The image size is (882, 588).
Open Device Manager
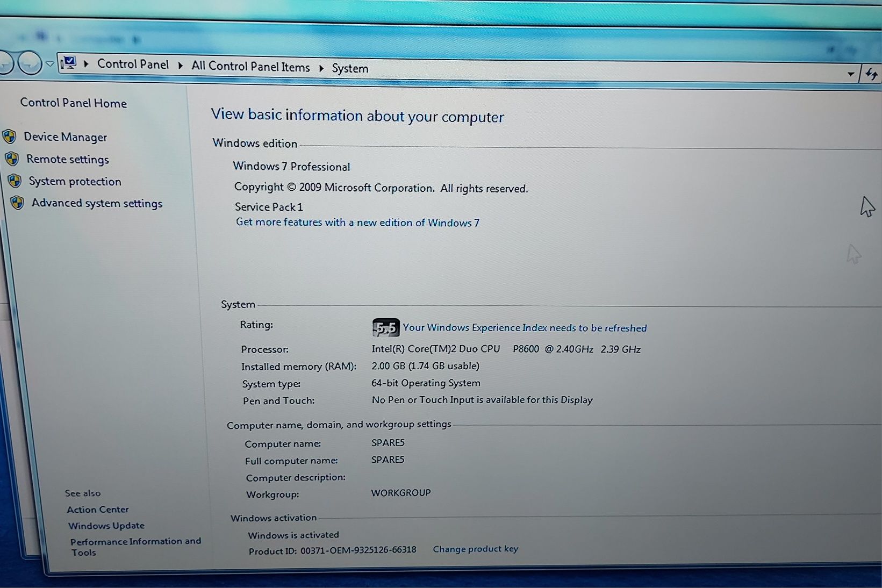point(66,137)
